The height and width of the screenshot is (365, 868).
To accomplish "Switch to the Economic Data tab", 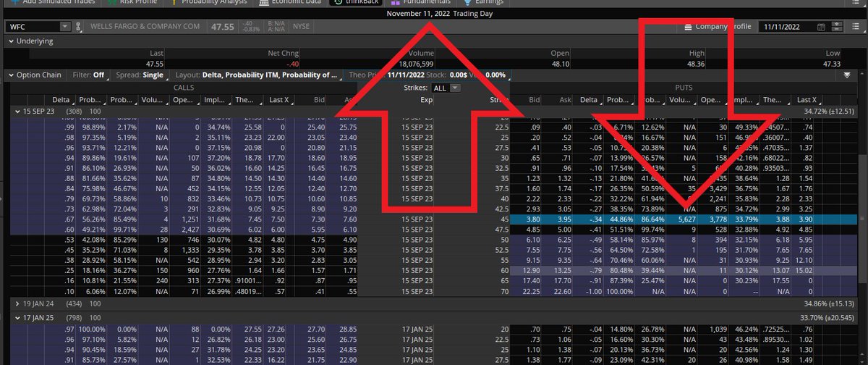I will (291, 3).
